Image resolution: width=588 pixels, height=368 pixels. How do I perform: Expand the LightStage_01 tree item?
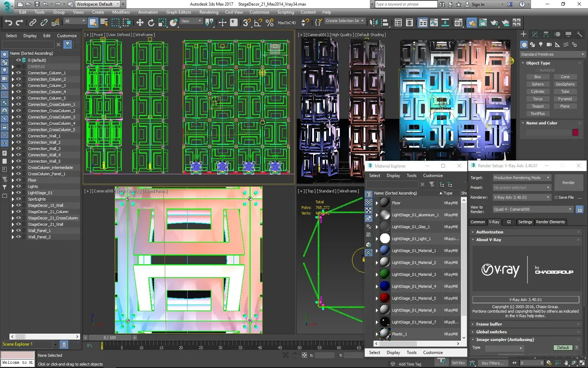pos(13,193)
